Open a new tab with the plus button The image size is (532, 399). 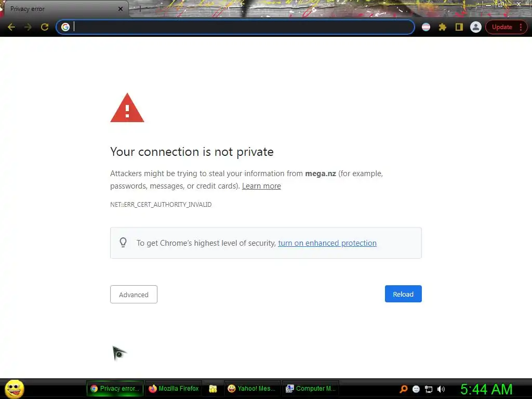[139, 9]
